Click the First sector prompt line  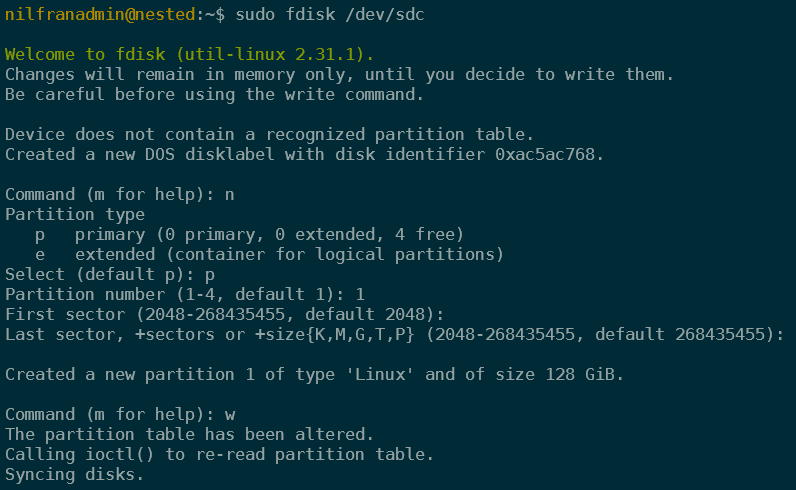coord(224,314)
